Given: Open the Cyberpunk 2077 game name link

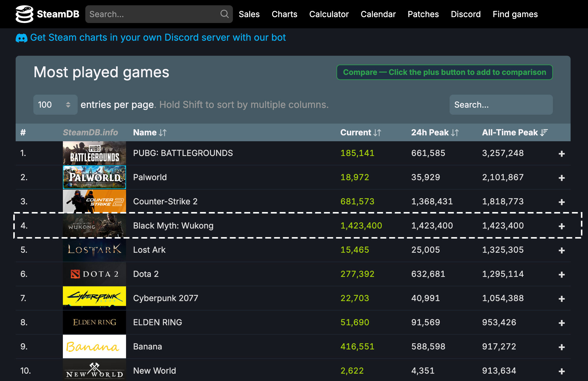Looking at the screenshot, I should tap(166, 298).
